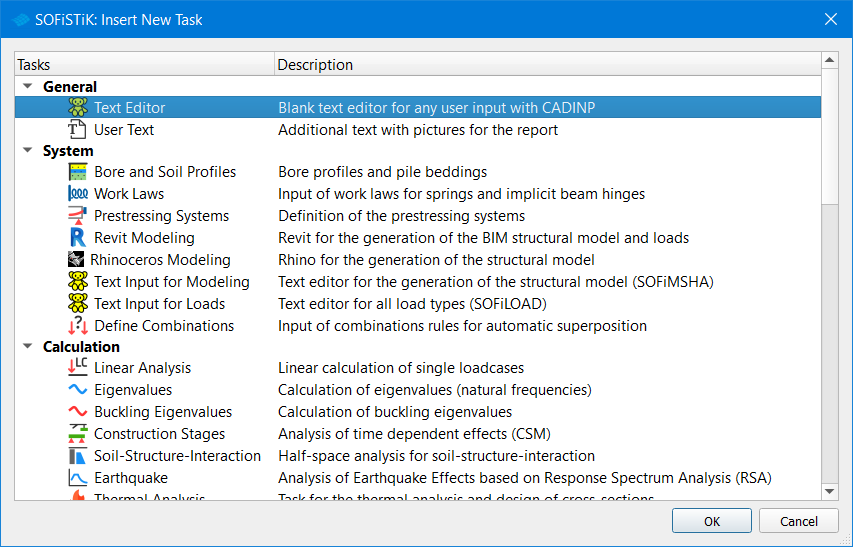Select the User Text task
The width and height of the screenshot is (853, 547).
pos(124,130)
